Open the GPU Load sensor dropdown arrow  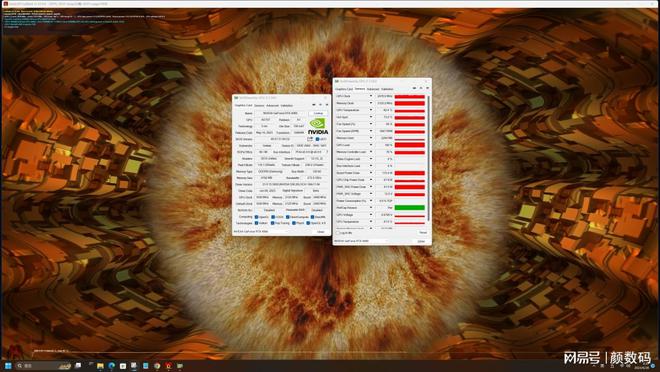[371, 145]
